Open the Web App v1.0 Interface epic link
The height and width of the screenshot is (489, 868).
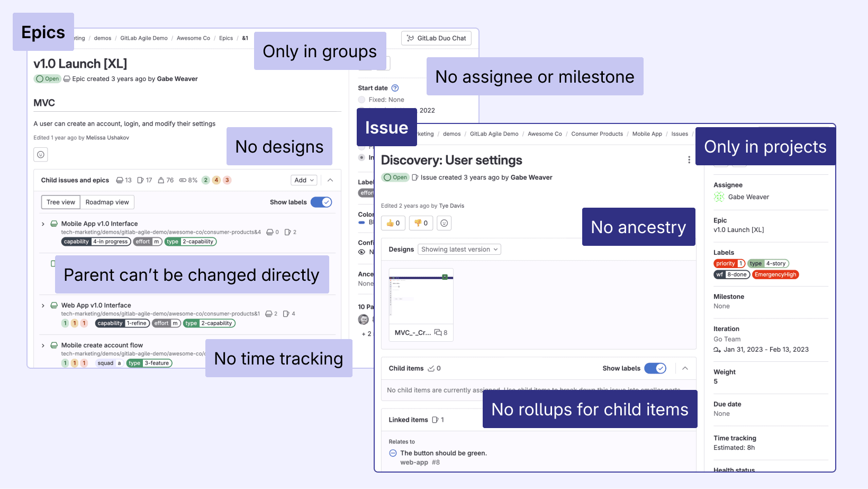pyautogui.click(x=96, y=305)
